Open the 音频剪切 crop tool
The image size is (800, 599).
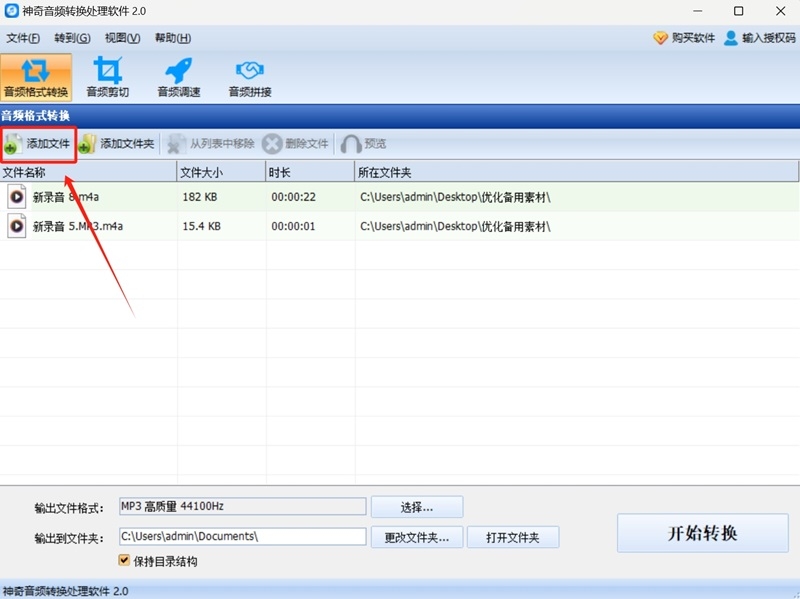[107, 77]
